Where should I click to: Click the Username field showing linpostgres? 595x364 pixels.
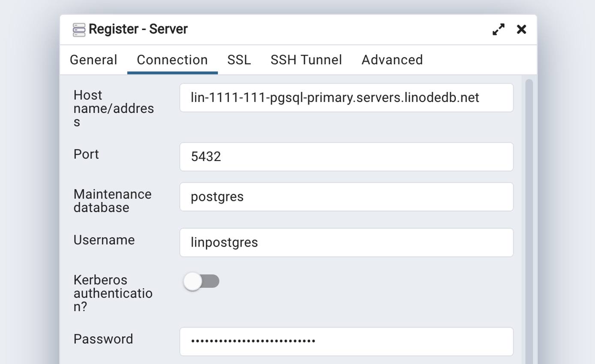coord(346,242)
